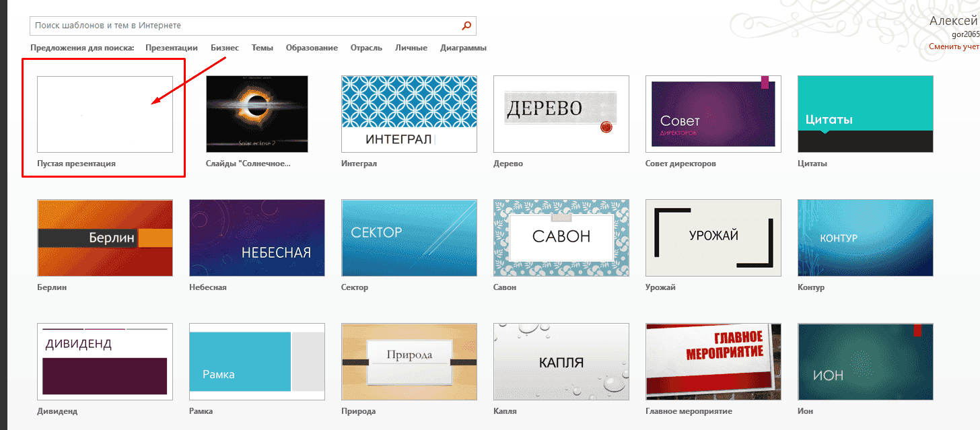980x430 pixels.
Task: Click the Диаграммы search suggestion
Action: tap(463, 47)
